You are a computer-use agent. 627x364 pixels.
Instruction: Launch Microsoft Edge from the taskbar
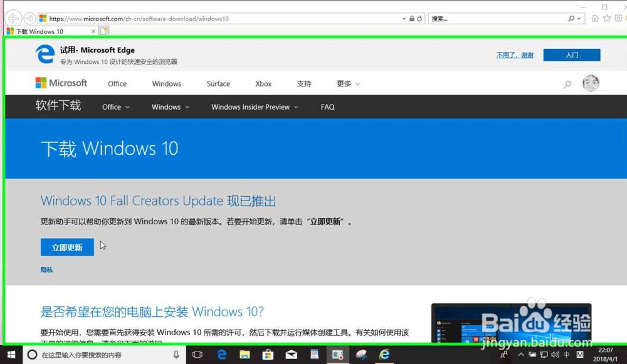(221, 355)
